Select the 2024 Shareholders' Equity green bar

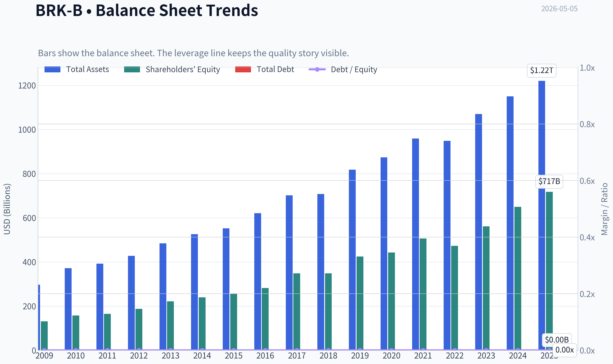point(518,278)
